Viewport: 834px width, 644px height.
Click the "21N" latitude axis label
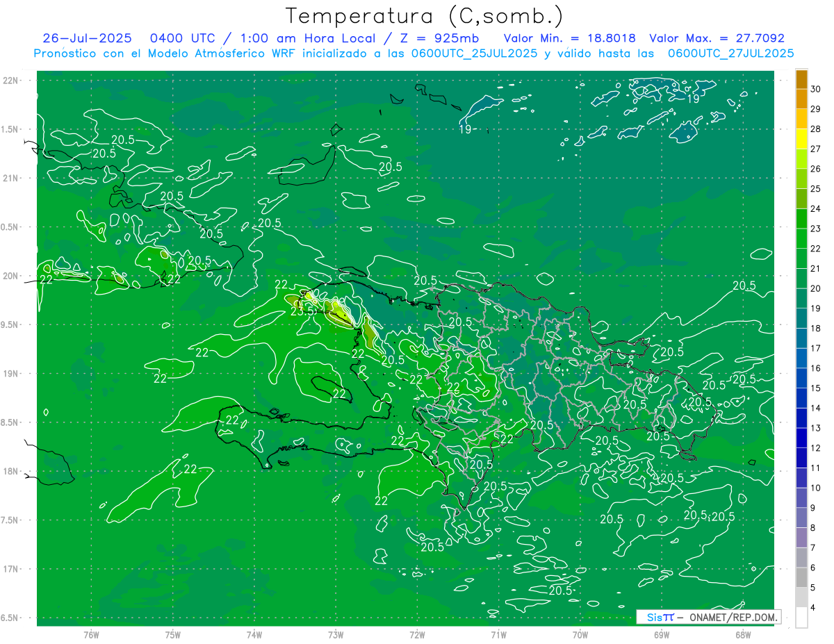pyautogui.click(x=11, y=178)
